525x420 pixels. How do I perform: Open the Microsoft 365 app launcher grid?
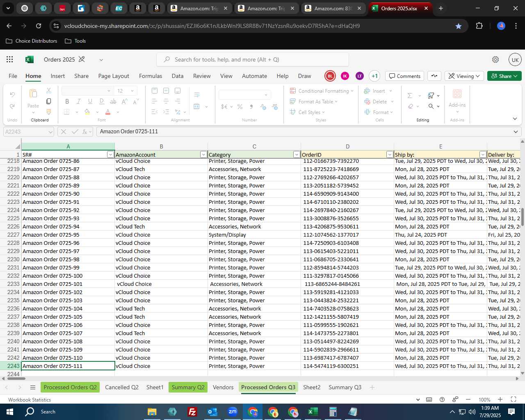click(10, 59)
